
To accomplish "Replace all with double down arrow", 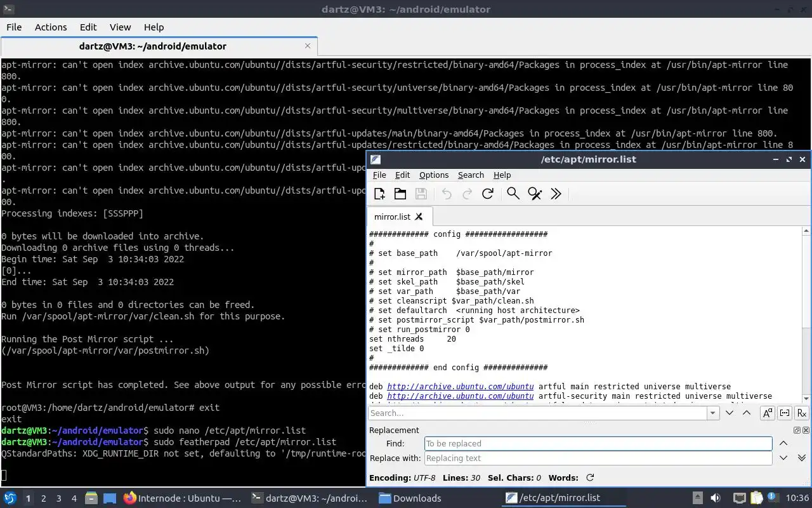I will pyautogui.click(x=801, y=458).
